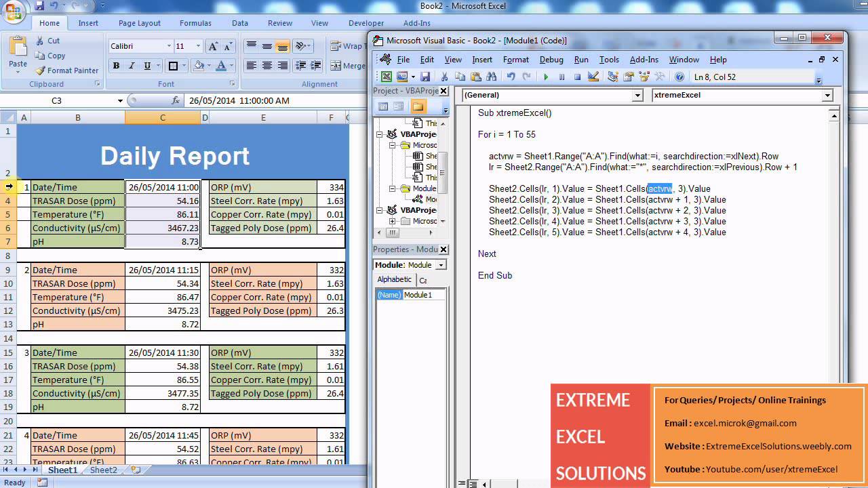The height and width of the screenshot is (488, 868).
Task: Toggle Top Align in Alignment group
Action: pos(252,47)
